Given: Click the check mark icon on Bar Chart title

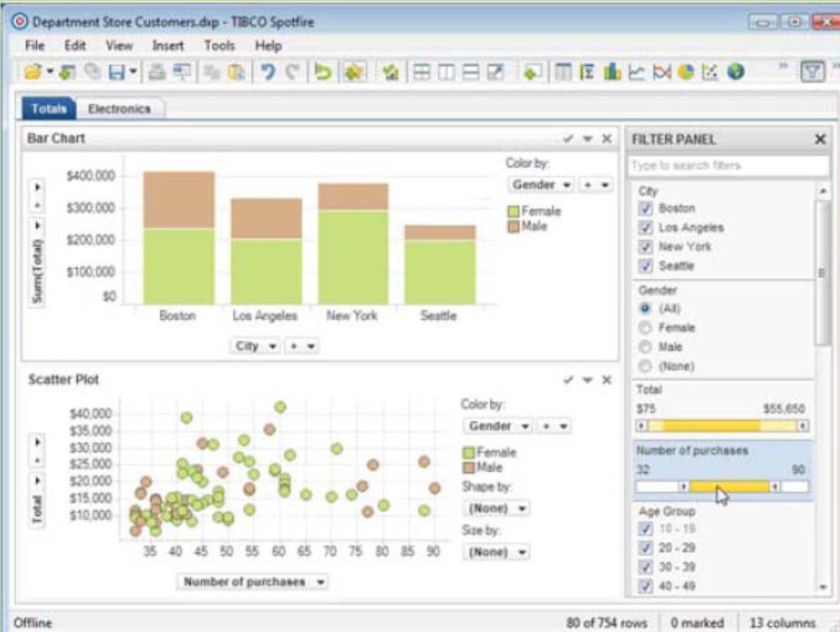Looking at the screenshot, I should [x=569, y=139].
